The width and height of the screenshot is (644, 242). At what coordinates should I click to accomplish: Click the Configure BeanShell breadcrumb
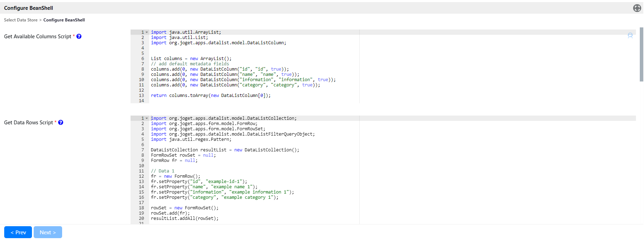tap(64, 20)
